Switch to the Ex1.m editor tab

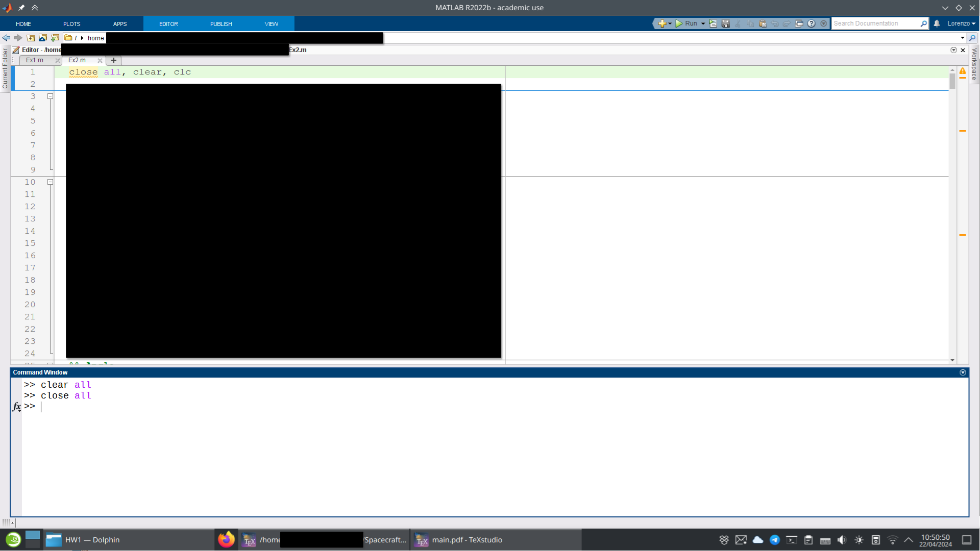pos(35,60)
